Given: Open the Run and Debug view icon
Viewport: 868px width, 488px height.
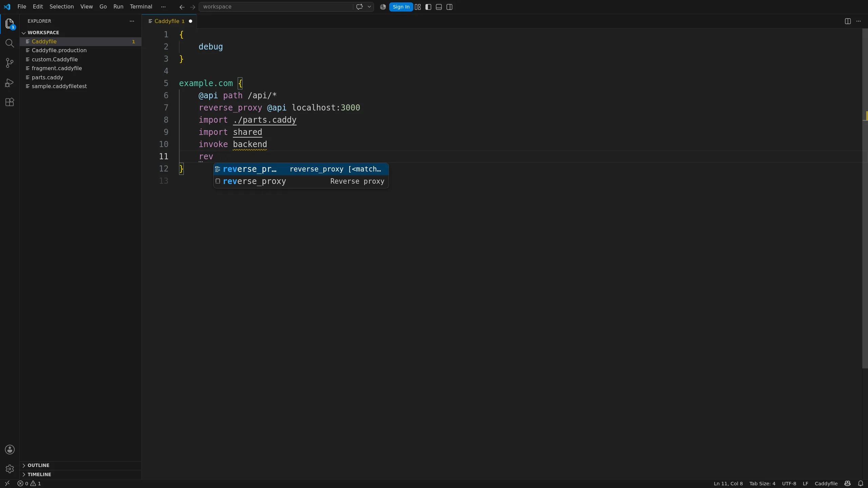Looking at the screenshot, I should pos(9,83).
